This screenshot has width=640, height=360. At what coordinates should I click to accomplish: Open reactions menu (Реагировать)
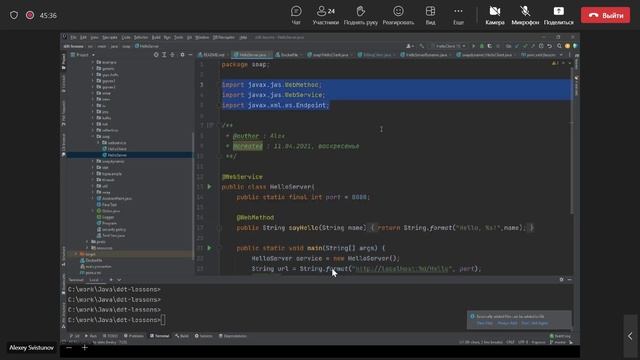click(x=398, y=16)
